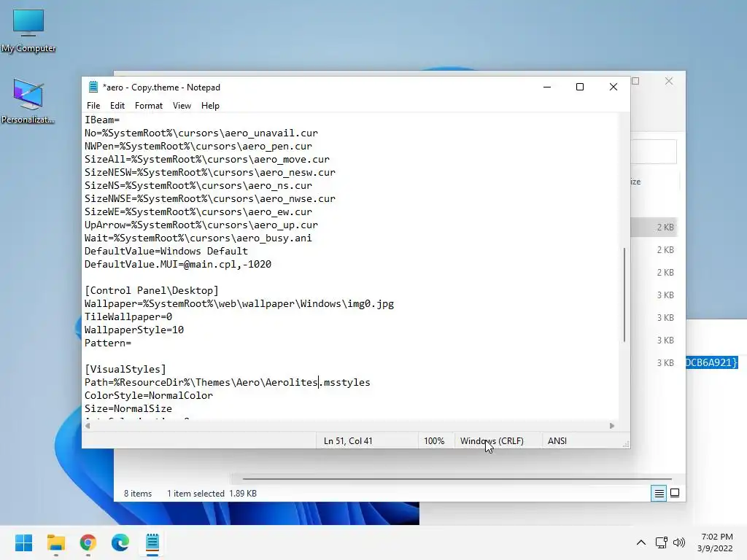Open the Help menu

click(x=210, y=106)
